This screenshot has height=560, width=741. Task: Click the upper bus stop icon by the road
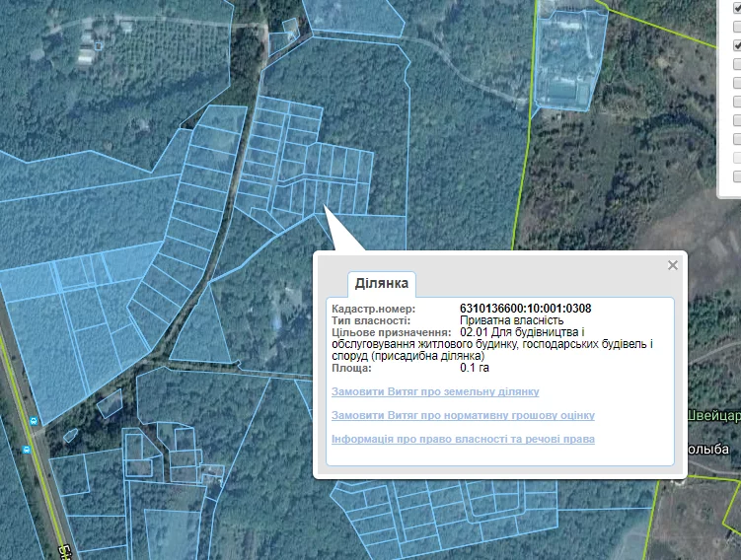pyautogui.click(x=34, y=420)
